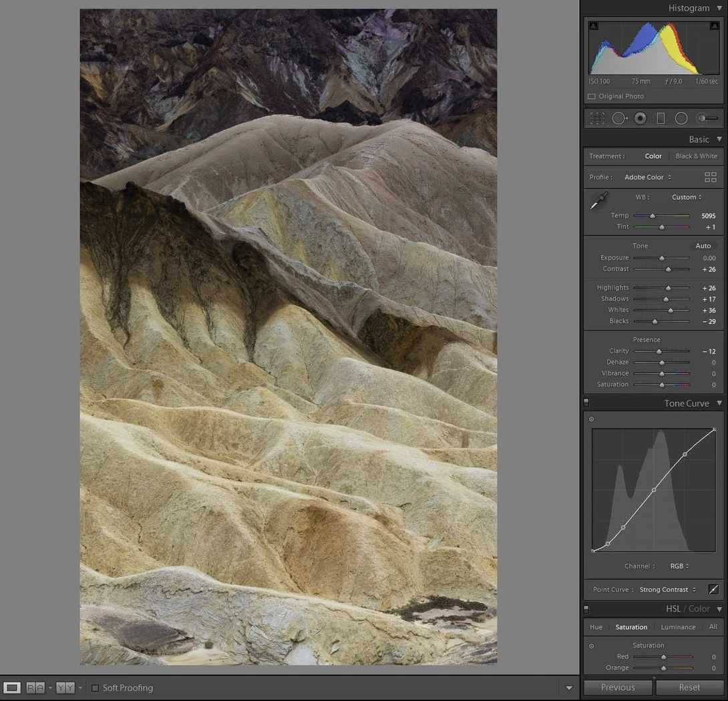Select the Spot Removal tool
The width and height of the screenshot is (728, 701).
coord(619,118)
